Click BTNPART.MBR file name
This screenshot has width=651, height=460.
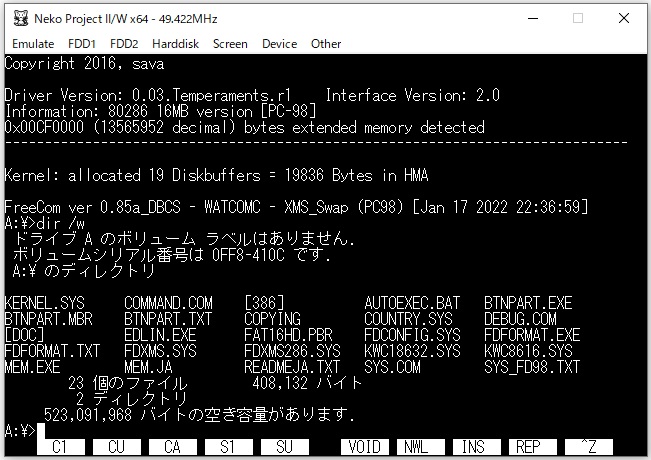click(49, 319)
